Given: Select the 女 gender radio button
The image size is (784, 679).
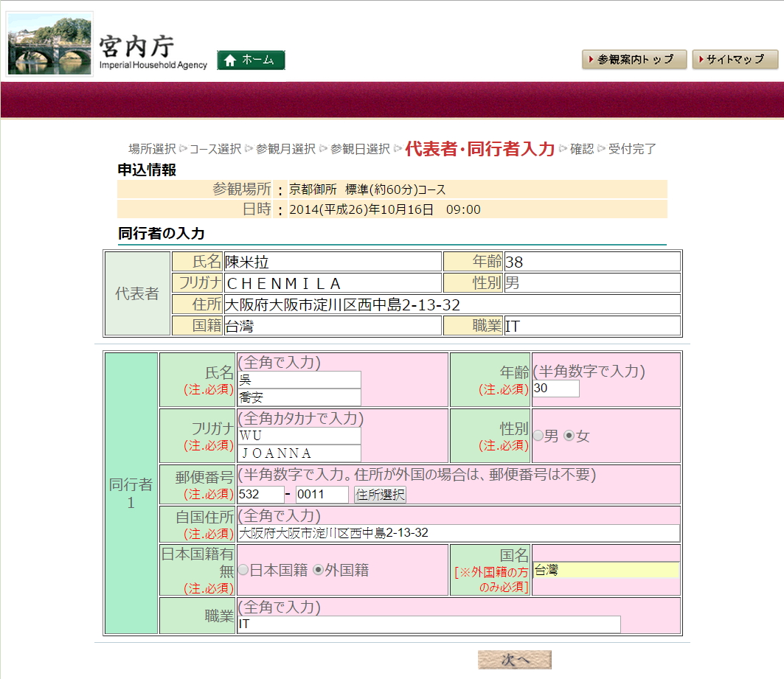Looking at the screenshot, I should pyautogui.click(x=569, y=436).
